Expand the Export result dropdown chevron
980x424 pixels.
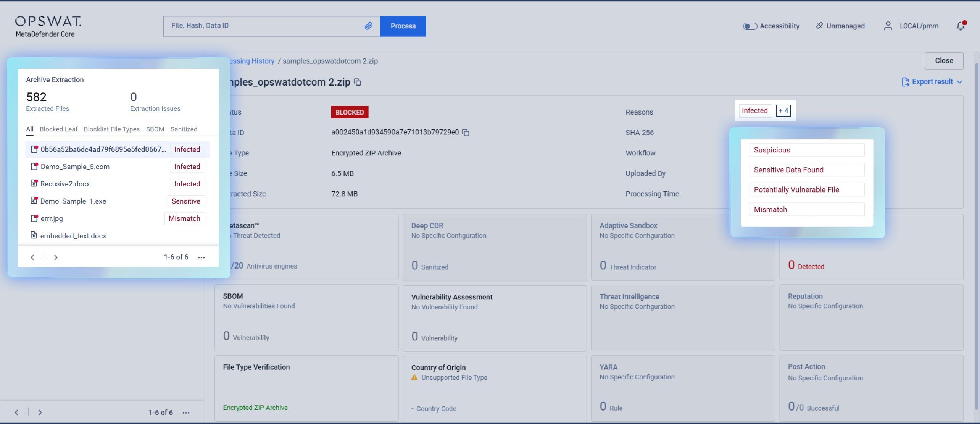click(x=960, y=82)
